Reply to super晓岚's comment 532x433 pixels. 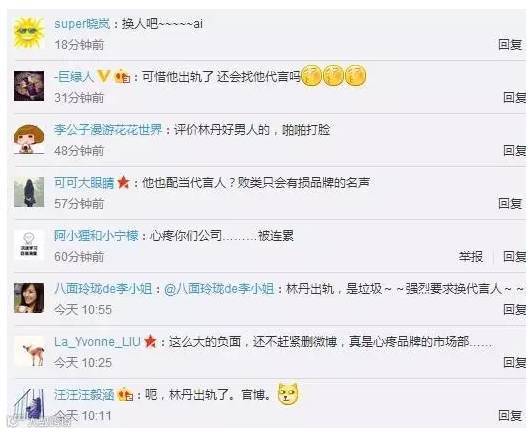[510, 44]
